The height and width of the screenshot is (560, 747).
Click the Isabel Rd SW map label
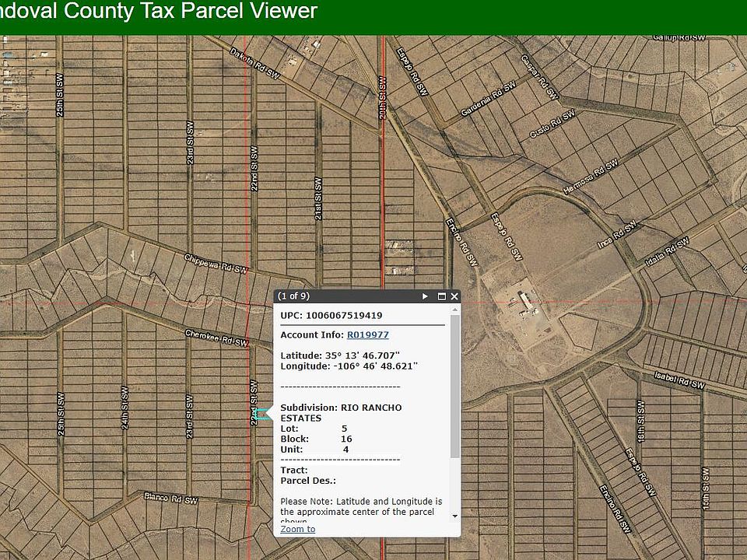(679, 380)
